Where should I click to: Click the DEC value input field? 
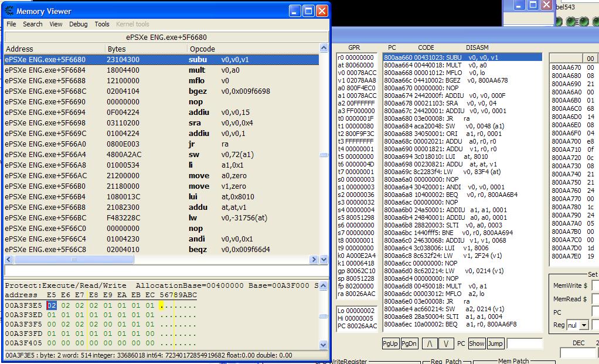click(x=577, y=352)
